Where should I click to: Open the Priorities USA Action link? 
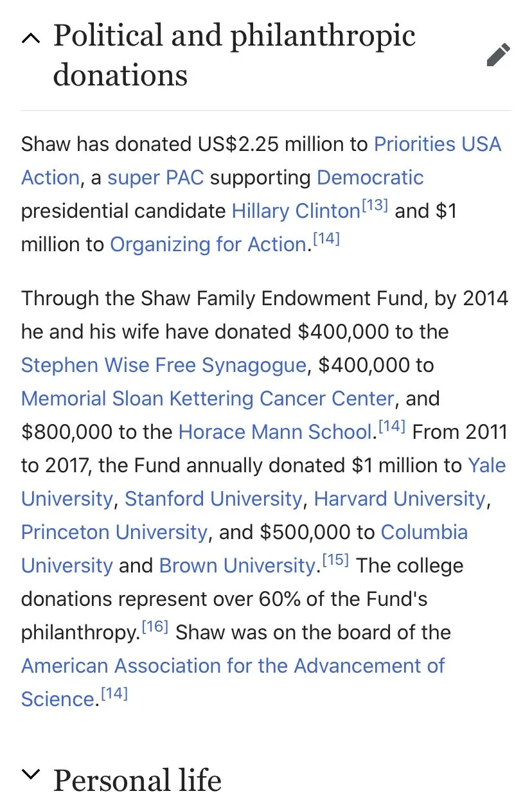261,161
